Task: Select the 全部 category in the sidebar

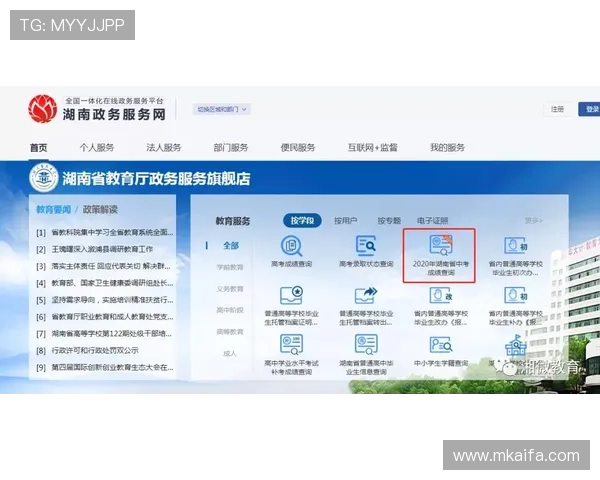Action: click(231, 246)
